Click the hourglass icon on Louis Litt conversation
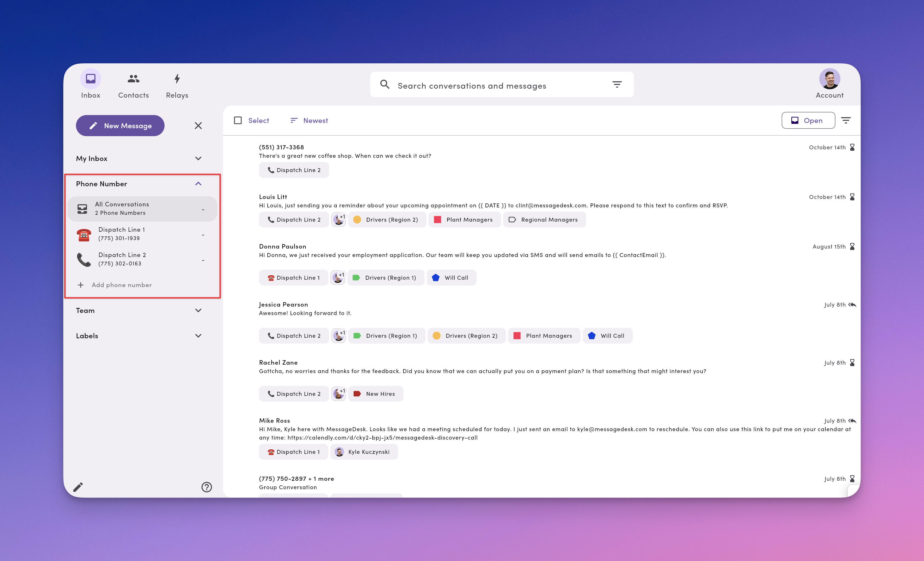 [x=852, y=197]
